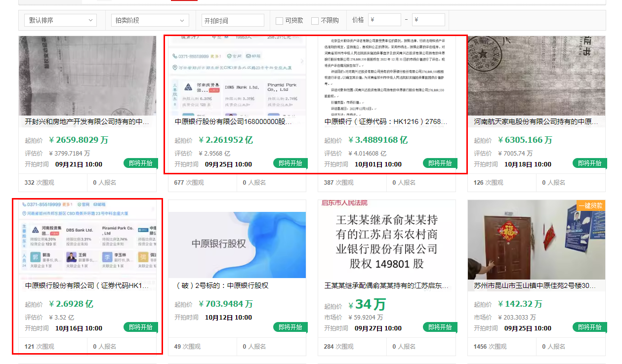Click the starting price ¥703.9484万

coord(226,304)
